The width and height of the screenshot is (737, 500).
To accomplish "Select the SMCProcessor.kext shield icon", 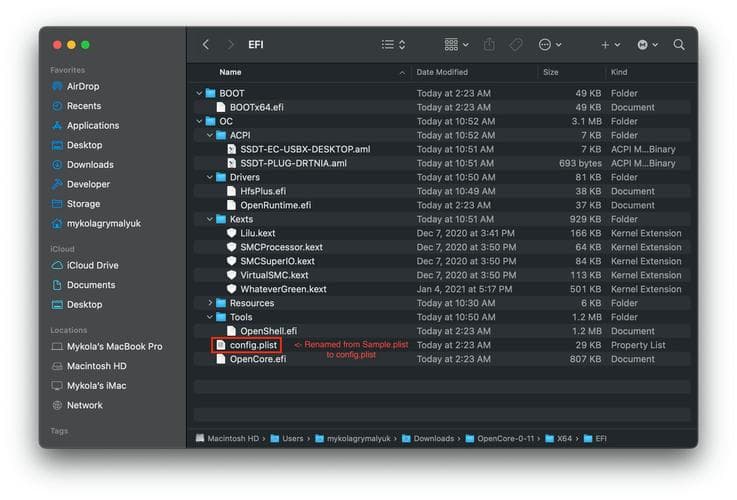I will click(231, 247).
